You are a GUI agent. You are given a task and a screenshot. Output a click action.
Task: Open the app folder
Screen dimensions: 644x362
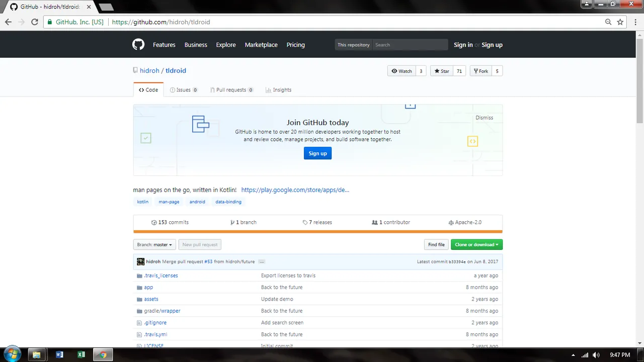tap(148, 287)
